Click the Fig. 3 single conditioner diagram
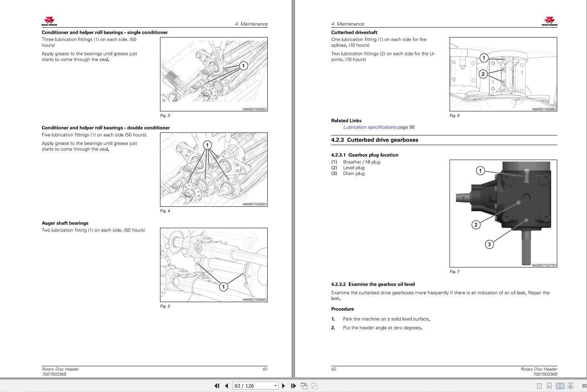 (x=214, y=74)
